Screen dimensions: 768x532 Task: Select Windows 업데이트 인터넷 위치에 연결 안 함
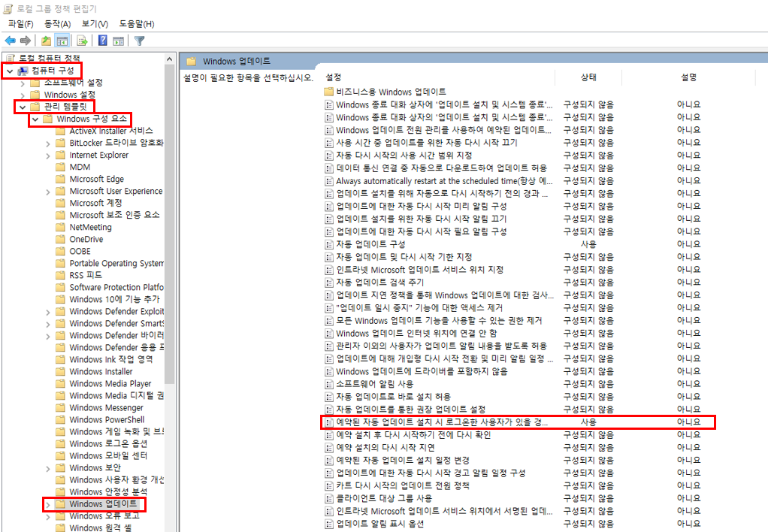click(x=417, y=333)
